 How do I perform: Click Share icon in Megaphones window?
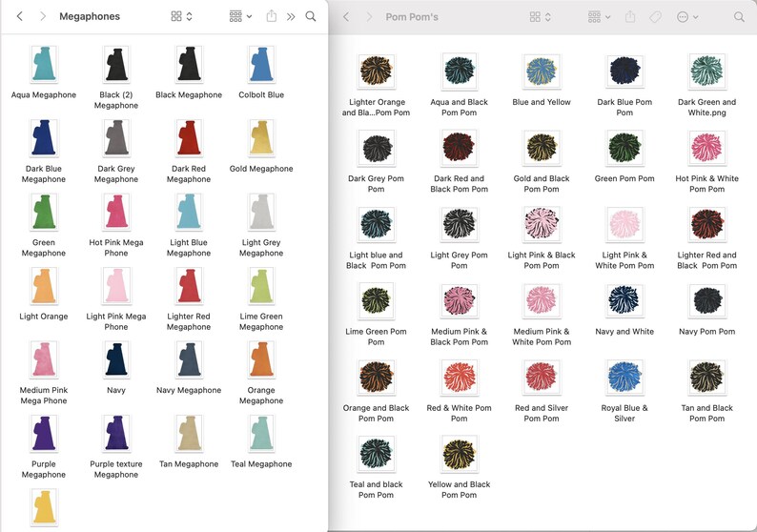point(272,16)
